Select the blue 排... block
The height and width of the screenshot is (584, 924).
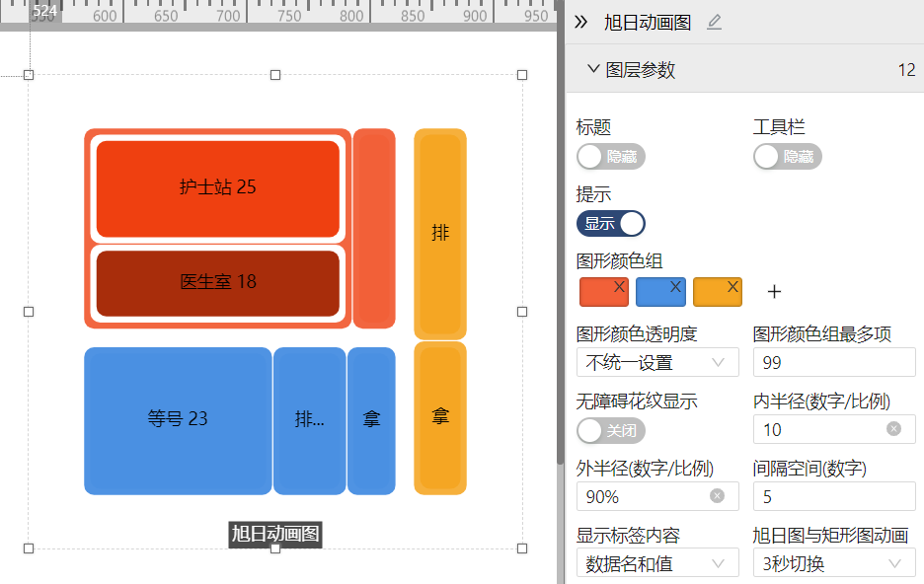309,420
